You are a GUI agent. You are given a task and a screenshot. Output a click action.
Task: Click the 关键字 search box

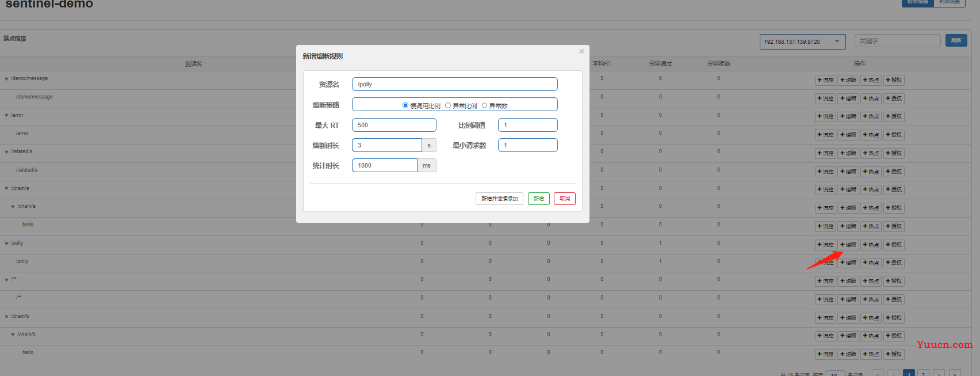(897, 41)
